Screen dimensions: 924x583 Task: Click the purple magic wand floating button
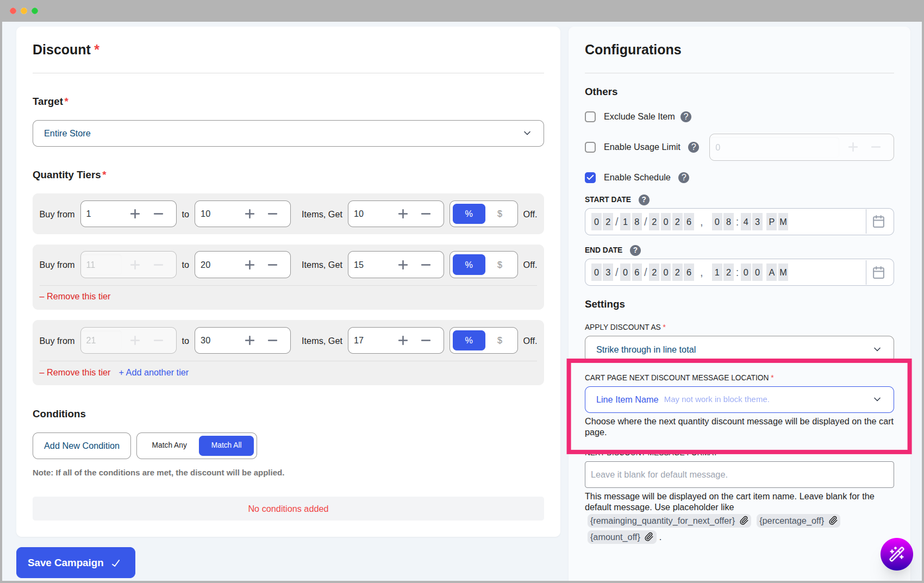[896, 554]
